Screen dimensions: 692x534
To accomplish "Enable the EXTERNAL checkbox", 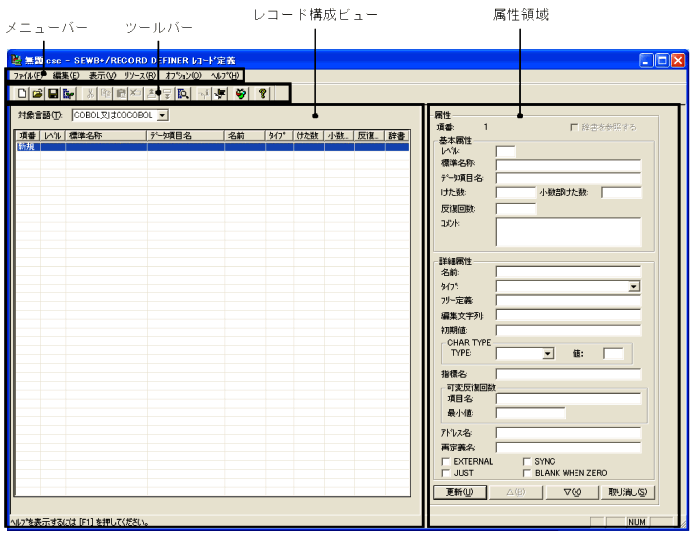I will coord(446,462).
